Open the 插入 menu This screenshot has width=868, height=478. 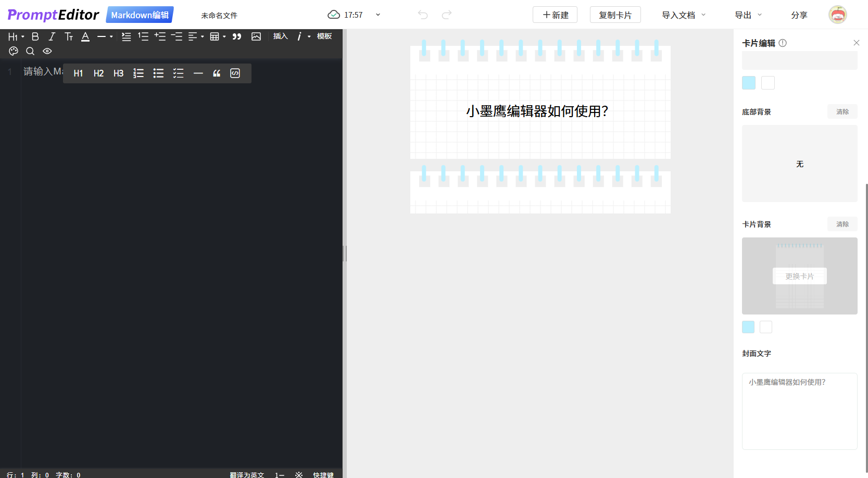[280, 36]
